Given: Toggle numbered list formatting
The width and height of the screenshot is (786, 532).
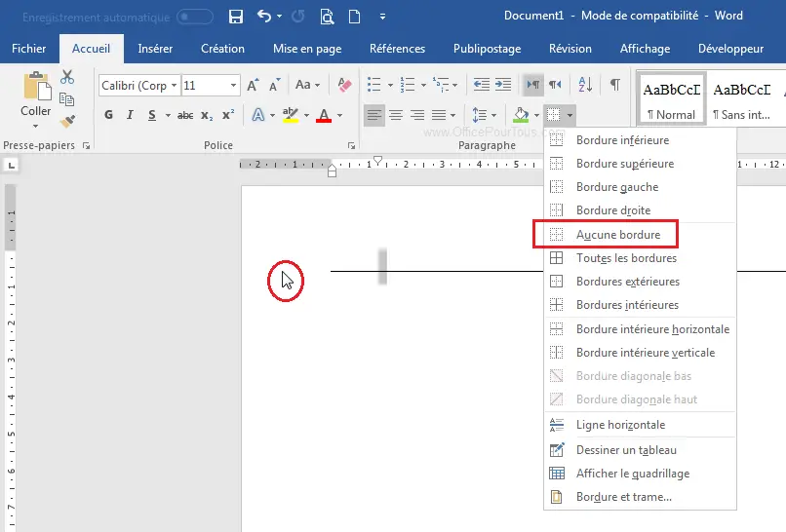Looking at the screenshot, I should tap(407, 85).
